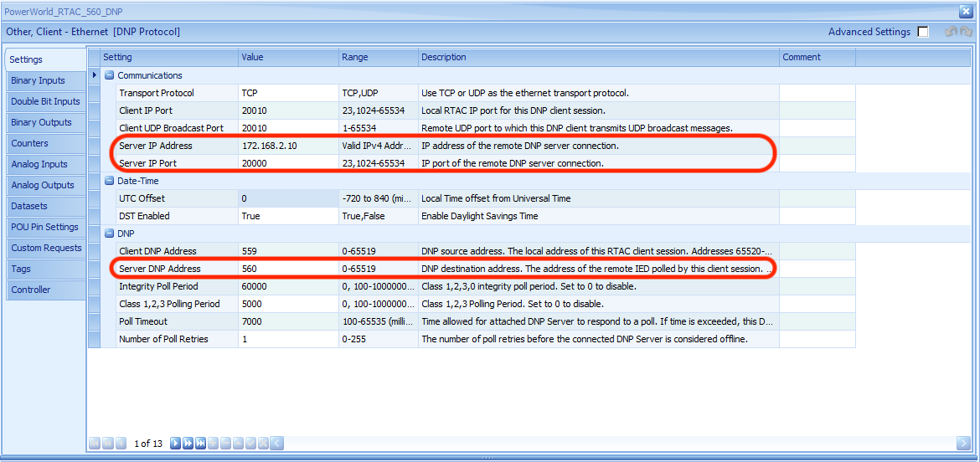Edit Integrity Poll Period value 60000
This screenshot has width=980, height=462.
click(x=288, y=286)
